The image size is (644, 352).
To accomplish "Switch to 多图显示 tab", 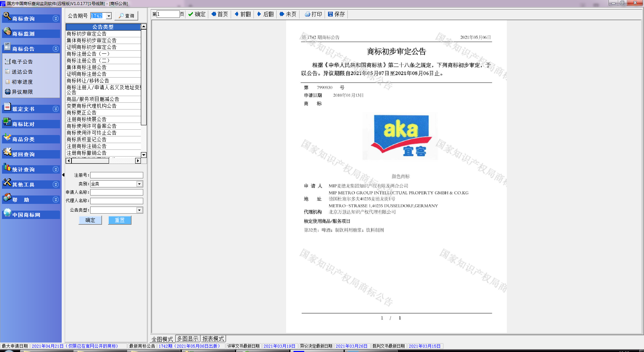I will pyautogui.click(x=188, y=339).
